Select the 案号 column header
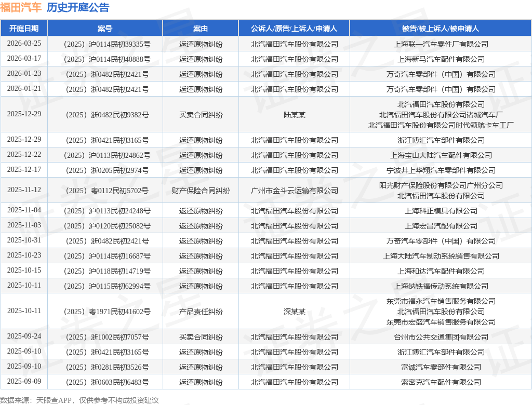 (105, 28)
